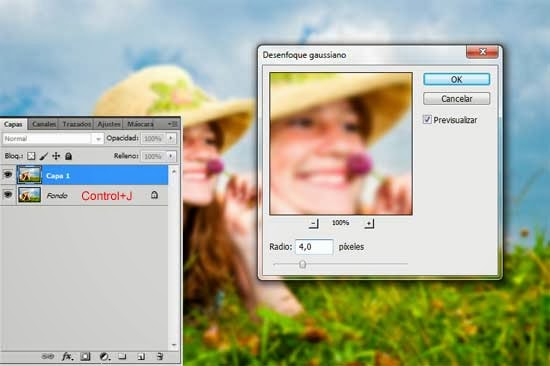
Task: Close the Desenfoque gaussiano dialog
Action: pyautogui.click(x=482, y=52)
